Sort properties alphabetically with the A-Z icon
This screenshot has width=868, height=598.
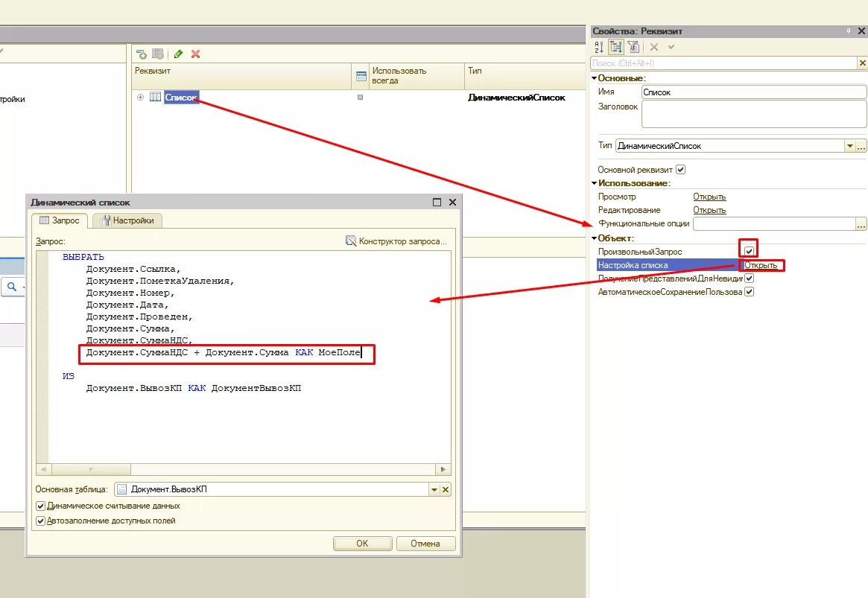pos(598,47)
